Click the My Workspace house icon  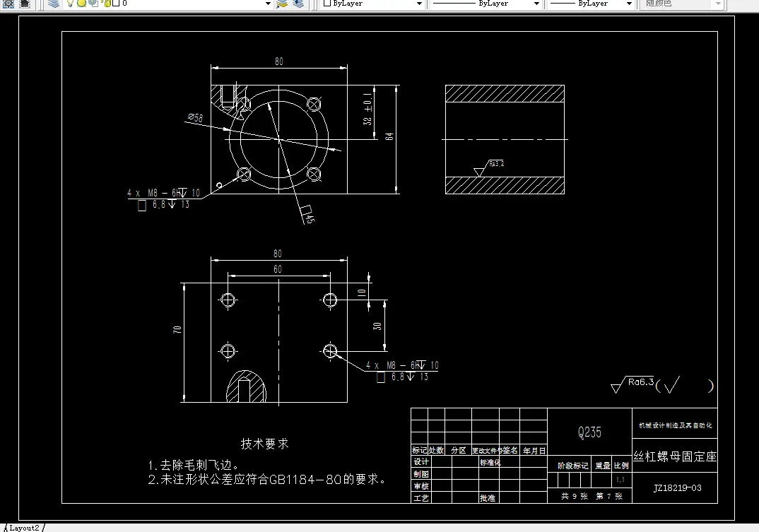25,4
